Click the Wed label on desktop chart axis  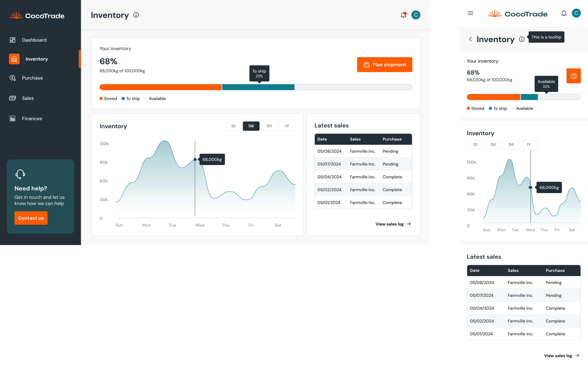(x=200, y=225)
